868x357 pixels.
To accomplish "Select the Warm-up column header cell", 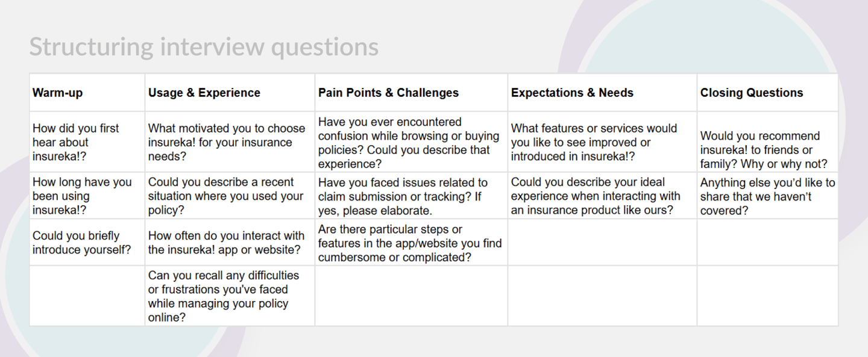I will 87,93.
